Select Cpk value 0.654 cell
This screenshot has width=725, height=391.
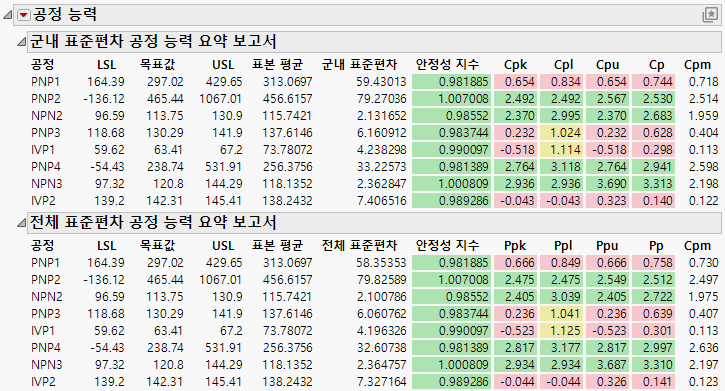point(516,82)
